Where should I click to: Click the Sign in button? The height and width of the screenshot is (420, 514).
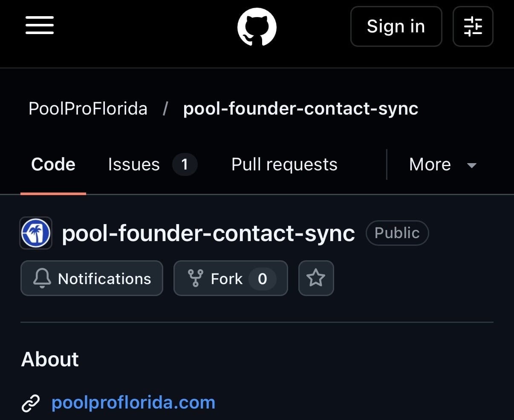point(396,26)
